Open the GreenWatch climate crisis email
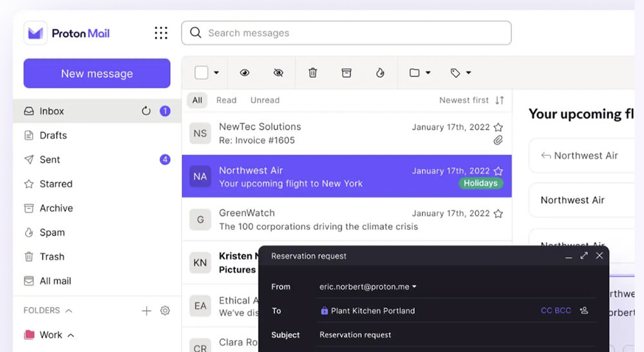The image size is (644, 352). 346,219
